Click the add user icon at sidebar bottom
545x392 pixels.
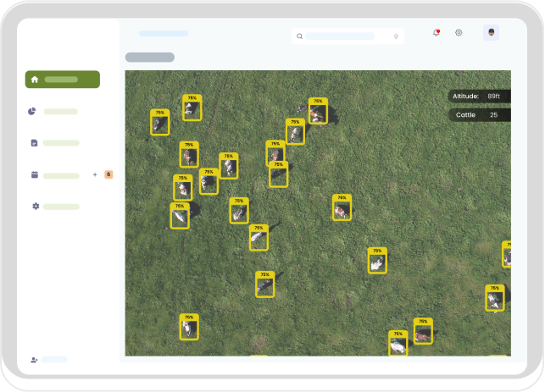click(x=34, y=360)
